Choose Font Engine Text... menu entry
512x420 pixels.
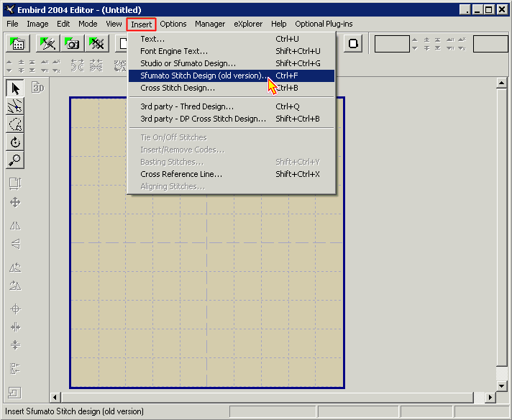click(x=232, y=51)
